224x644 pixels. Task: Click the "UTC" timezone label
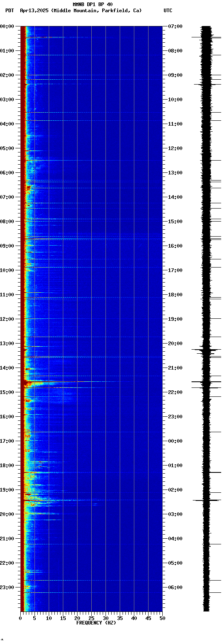tap(168, 11)
